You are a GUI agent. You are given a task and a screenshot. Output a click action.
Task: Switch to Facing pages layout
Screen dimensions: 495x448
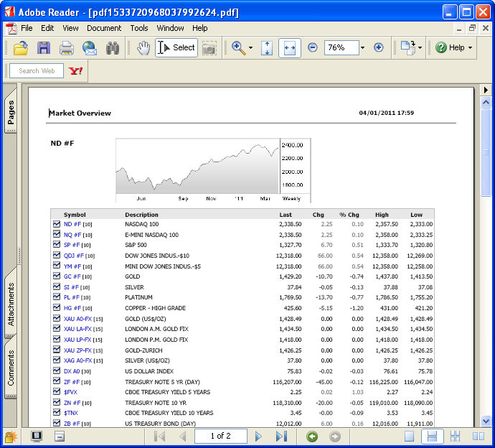(x=478, y=437)
